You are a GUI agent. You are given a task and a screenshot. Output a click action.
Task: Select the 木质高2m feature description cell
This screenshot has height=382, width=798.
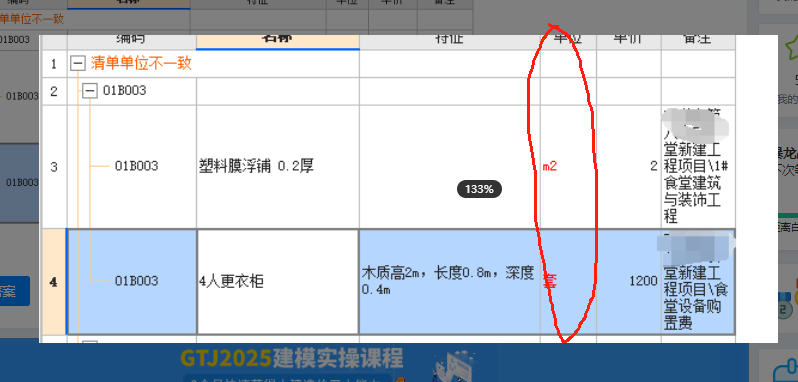point(450,282)
